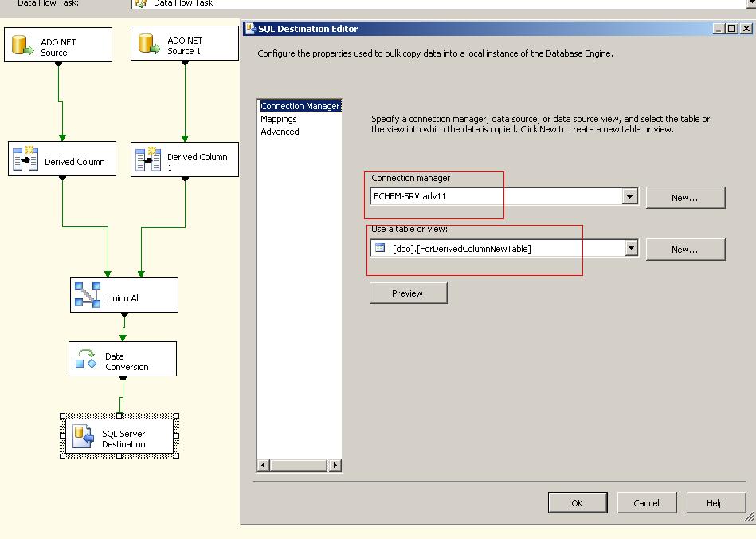
Task: Select the ADO NET Source component icon
Action: pos(23,45)
